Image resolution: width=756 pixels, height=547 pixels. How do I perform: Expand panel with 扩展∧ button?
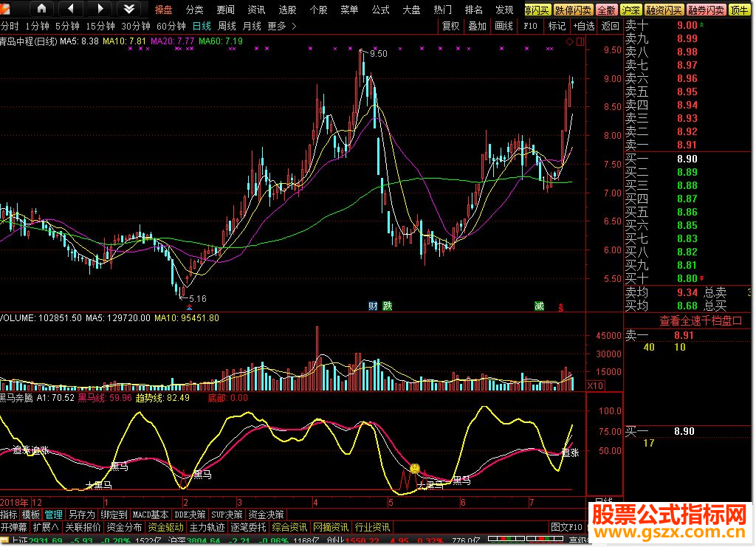coord(47,527)
